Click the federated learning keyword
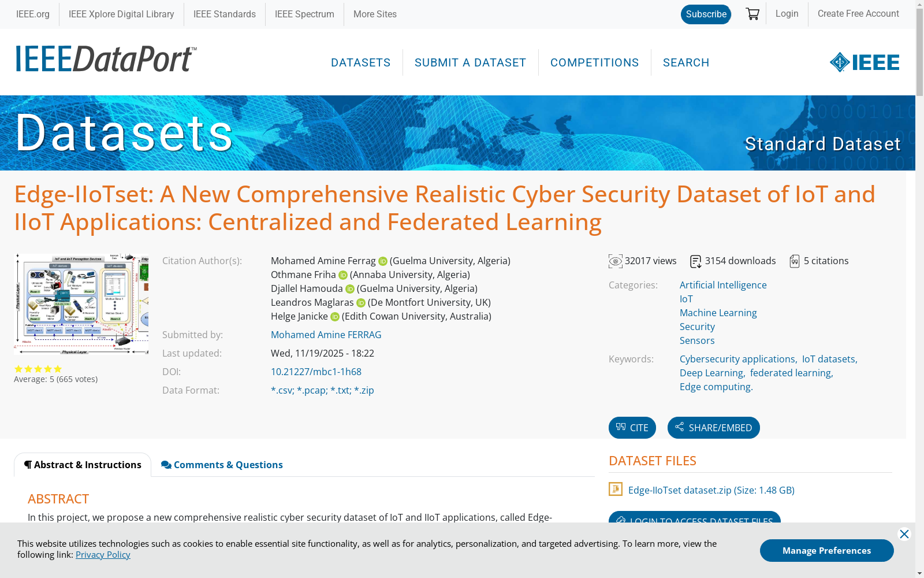The image size is (924, 578). click(791, 373)
